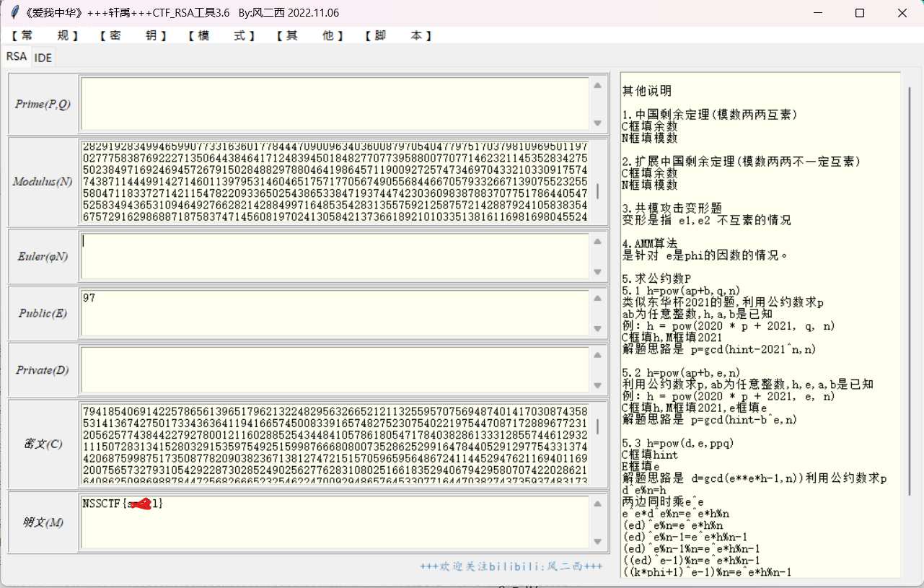The image size is (924, 588).
Task: Click the line 解题思路是 p=gcd(hint-b^e,n)
Action: pyautogui.click(x=710, y=419)
